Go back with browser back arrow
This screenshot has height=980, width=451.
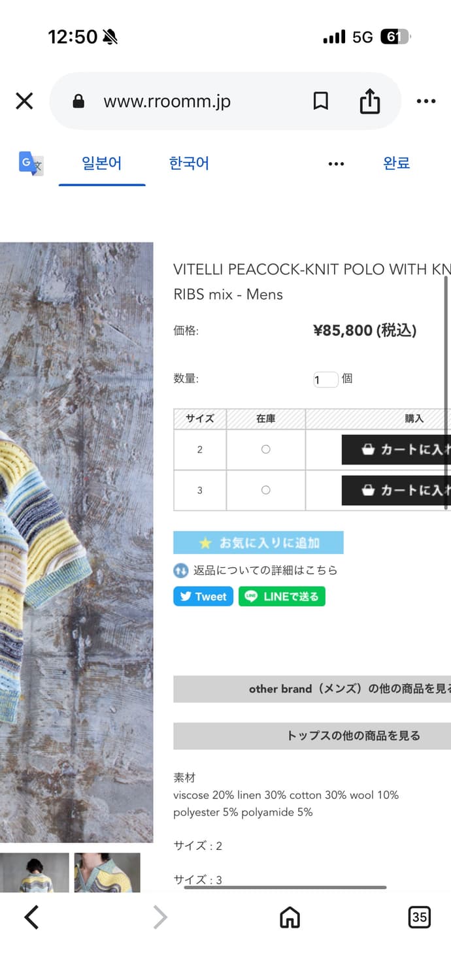coord(31,917)
